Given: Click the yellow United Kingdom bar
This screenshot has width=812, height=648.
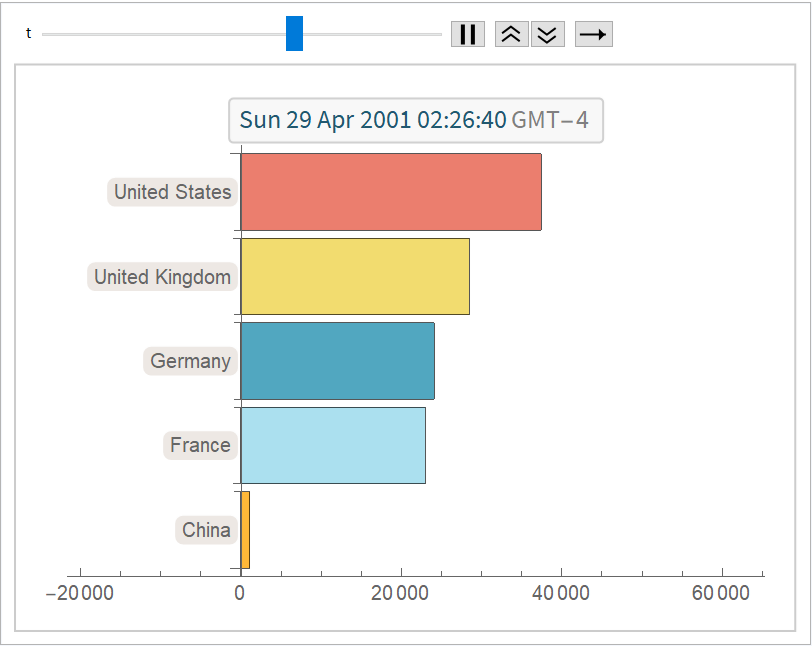Looking at the screenshot, I should coord(354,277).
